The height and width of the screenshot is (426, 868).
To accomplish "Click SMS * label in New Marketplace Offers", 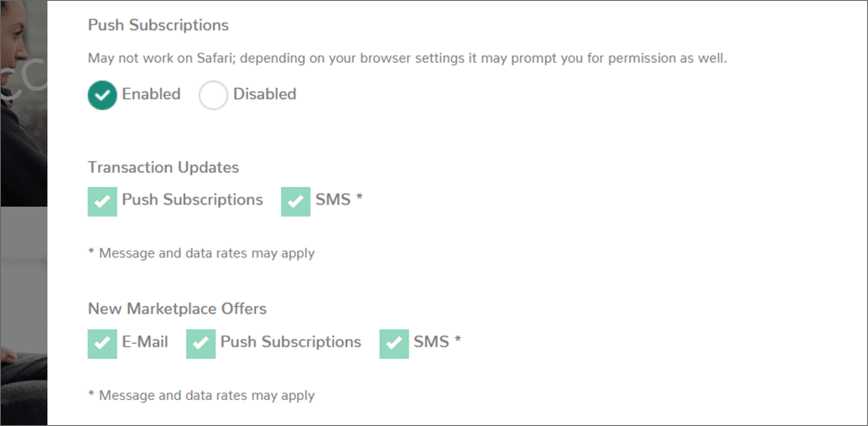I will (x=437, y=342).
